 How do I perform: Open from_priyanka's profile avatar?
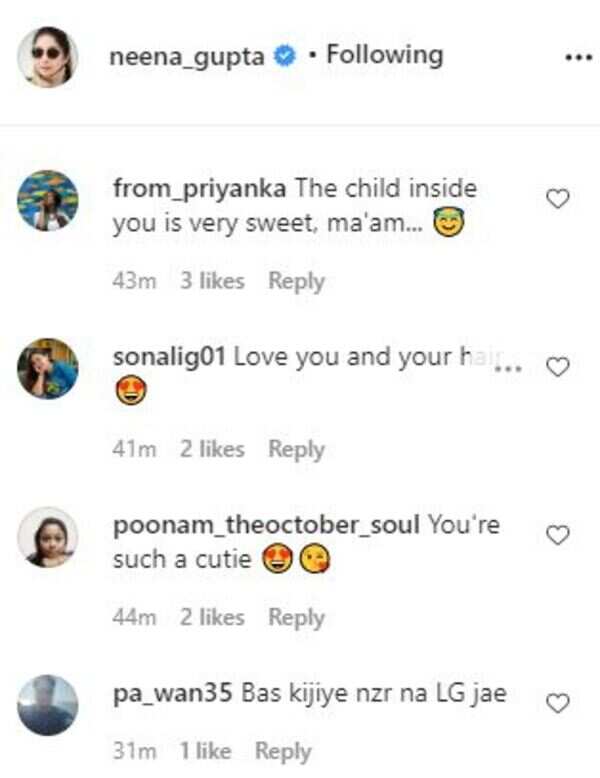48,200
